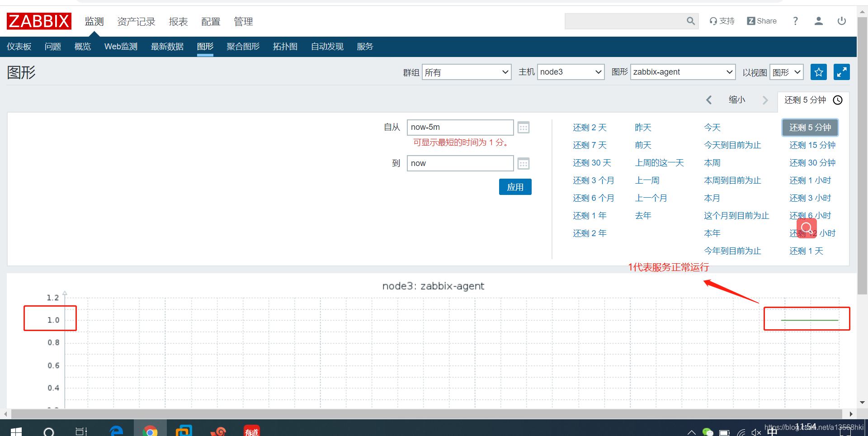Click the horizontal page scrollbar
Image resolution: width=868 pixels, height=436 pixels.
427,414
